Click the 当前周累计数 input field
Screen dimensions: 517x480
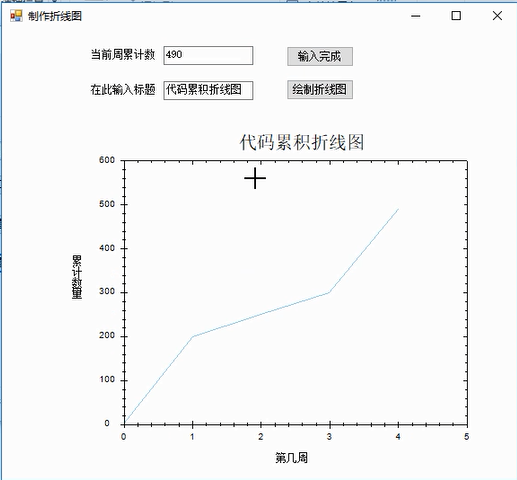(x=208, y=55)
